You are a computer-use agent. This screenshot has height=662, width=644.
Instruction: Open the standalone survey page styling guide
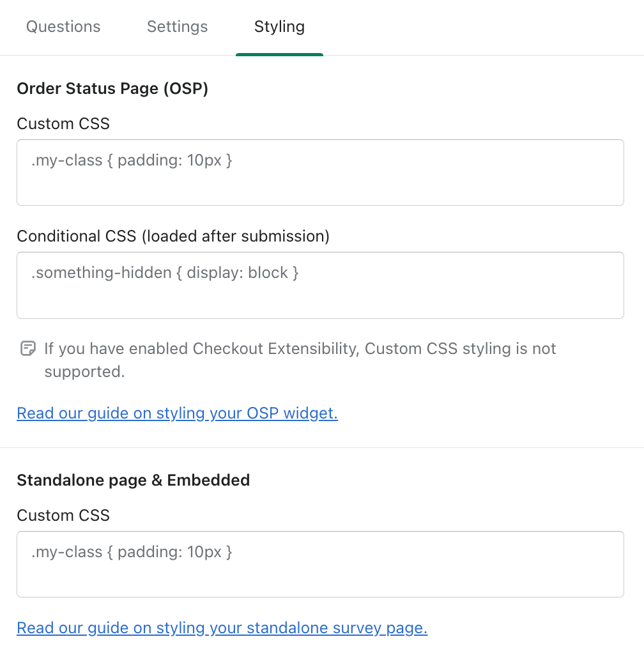tap(222, 627)
